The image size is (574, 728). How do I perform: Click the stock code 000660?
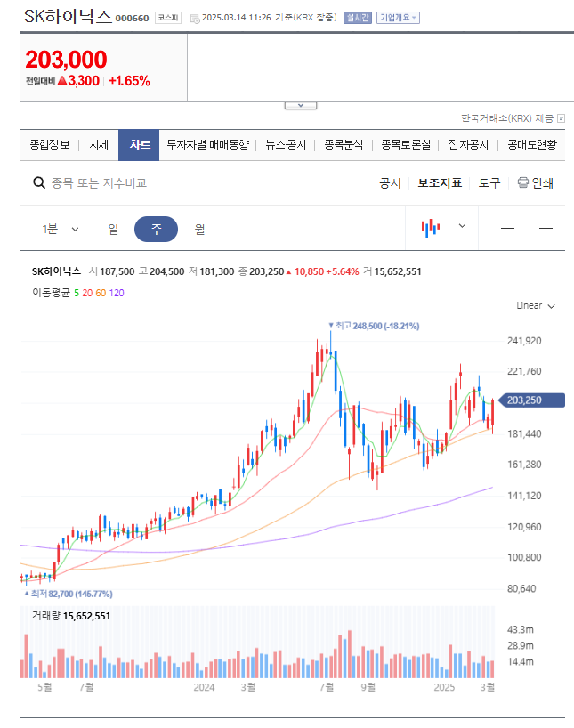[x=132, y=18]
